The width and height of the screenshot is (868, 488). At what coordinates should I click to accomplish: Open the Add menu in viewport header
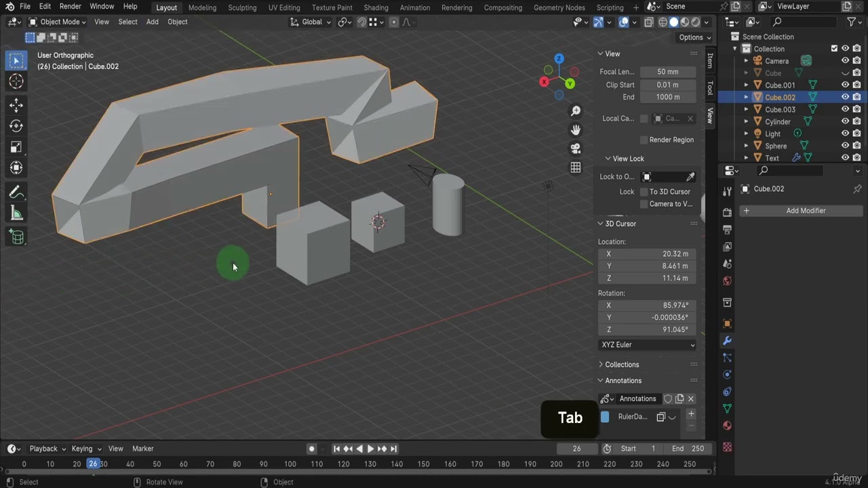click(x=152, y=22)
